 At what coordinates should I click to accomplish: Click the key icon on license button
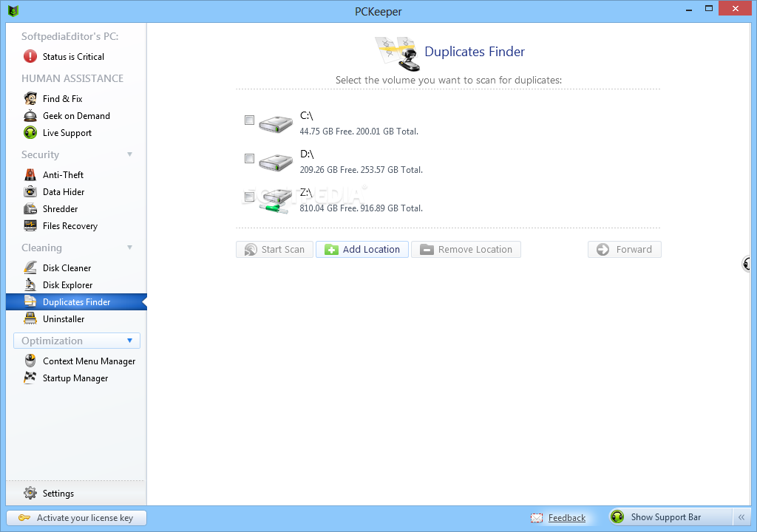click(x=24, y=518)
